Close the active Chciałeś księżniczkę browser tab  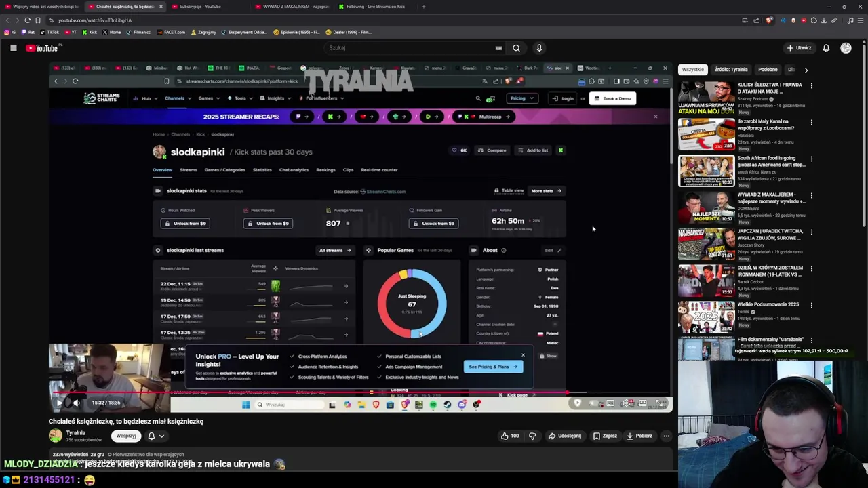(161, 7)
